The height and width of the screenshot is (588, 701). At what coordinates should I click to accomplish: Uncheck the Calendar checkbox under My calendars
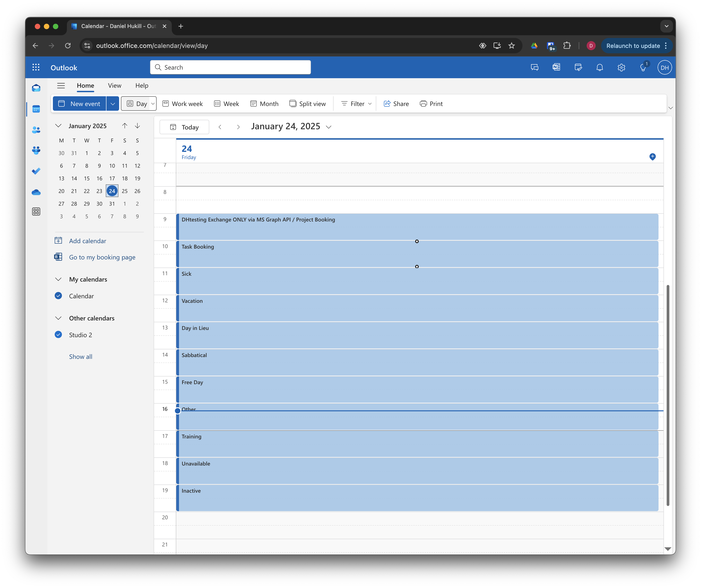click(x=58, y=296)
